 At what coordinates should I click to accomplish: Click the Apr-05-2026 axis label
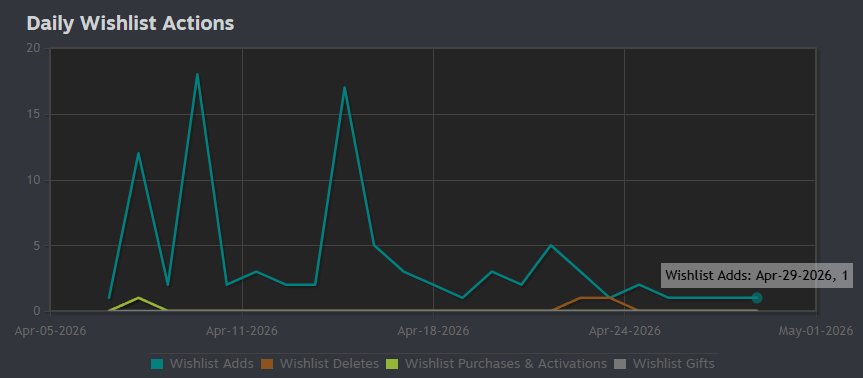point(50,331)
